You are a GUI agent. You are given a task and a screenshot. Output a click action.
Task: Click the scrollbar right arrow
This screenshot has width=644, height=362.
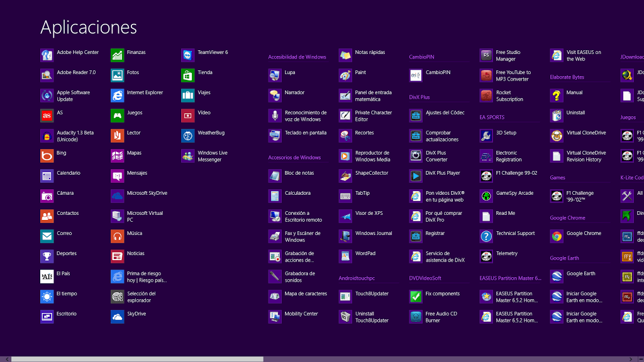[x=631, y=359]
